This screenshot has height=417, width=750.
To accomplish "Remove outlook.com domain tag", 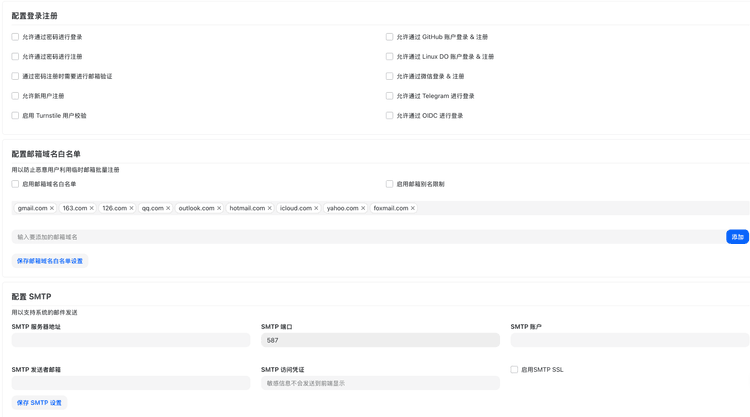I will [219, 208].
